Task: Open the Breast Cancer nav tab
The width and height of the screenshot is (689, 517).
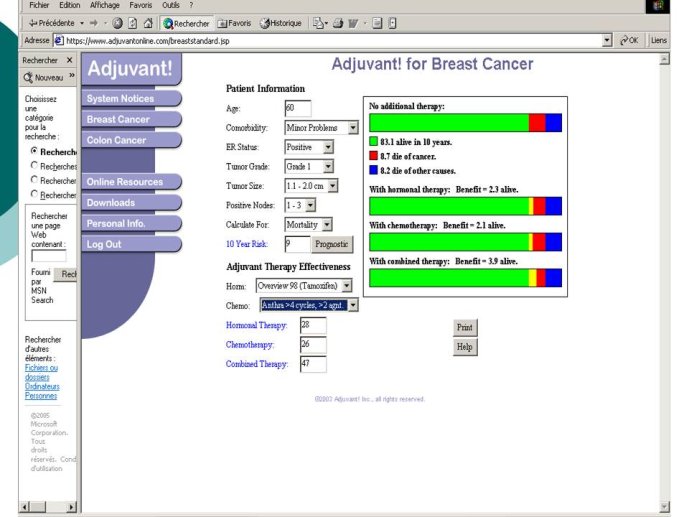Action: (x=131, y=119)
